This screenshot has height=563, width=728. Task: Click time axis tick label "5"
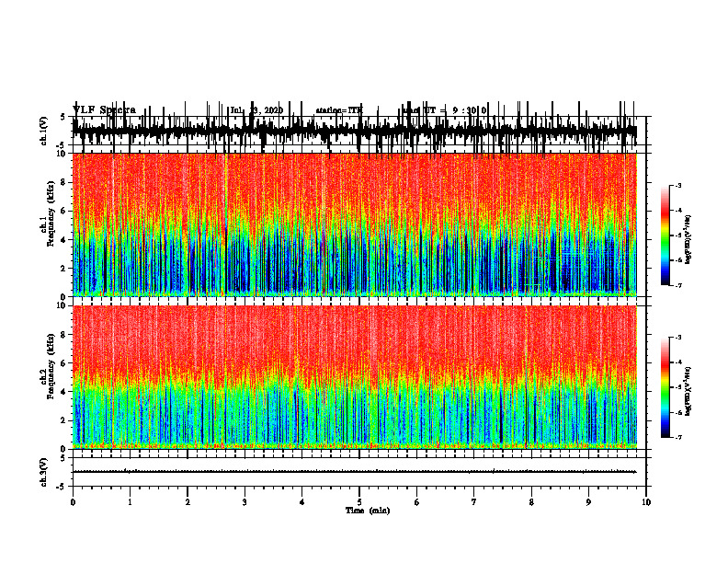tap(359, 502)
